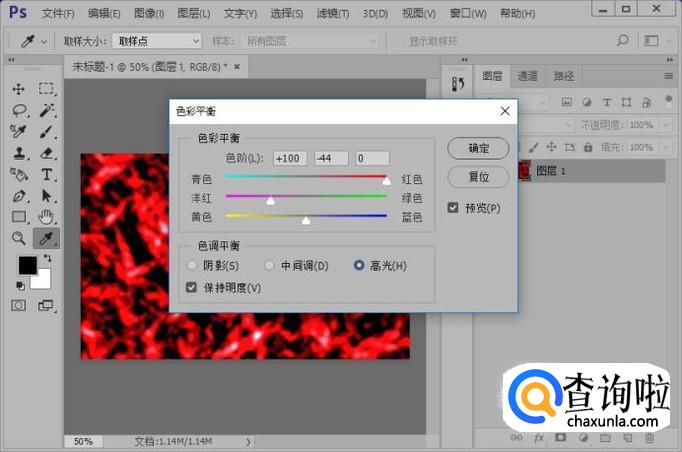Image resolution: width=682 pixels, height=452 pixels.
Task: Select the Hand tool
Action: click(x=46, y=216)
